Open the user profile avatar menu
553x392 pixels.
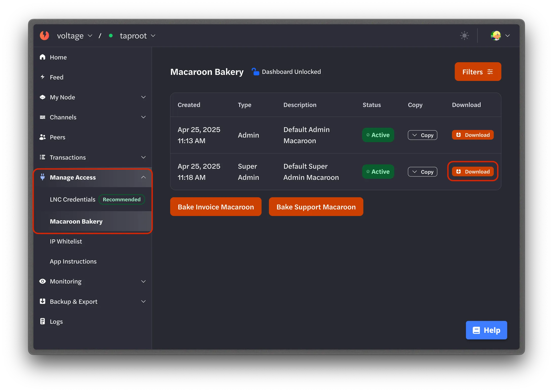[496, 35]
